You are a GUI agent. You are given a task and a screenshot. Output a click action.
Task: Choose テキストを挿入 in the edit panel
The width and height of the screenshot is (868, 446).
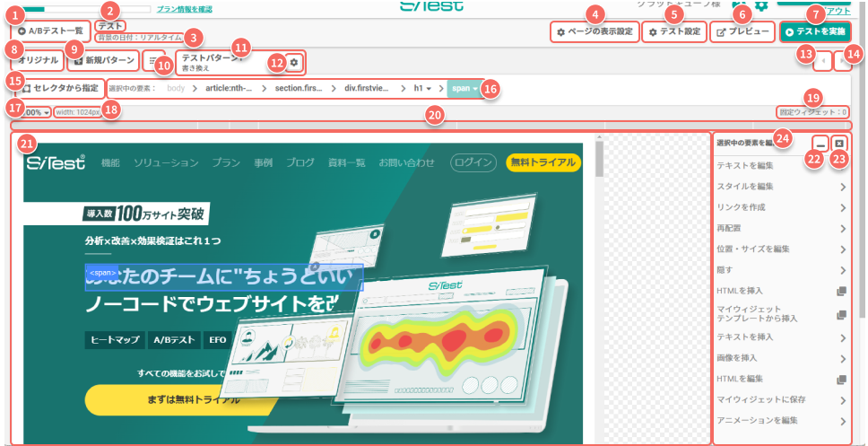[782, 337]
